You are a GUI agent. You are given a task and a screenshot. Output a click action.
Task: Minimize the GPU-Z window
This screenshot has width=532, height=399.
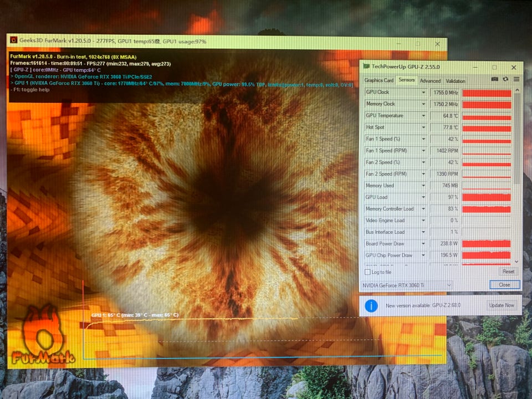click(475, 67)
